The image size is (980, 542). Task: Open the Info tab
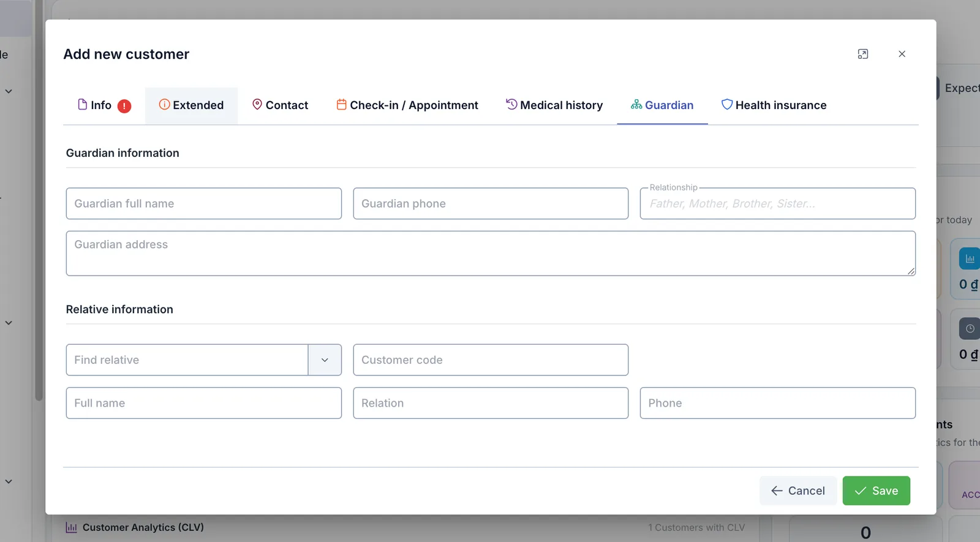tap(104, 105)
